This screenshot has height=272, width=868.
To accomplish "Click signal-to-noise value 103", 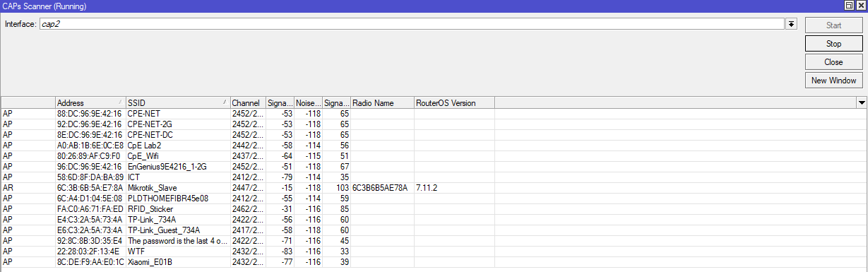I will (x=343, y=188).
